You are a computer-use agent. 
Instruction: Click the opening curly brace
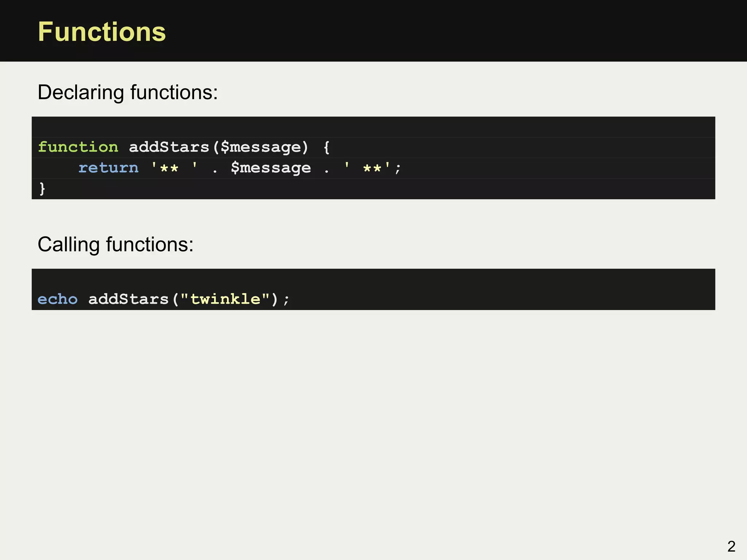(x=326, y=147)
